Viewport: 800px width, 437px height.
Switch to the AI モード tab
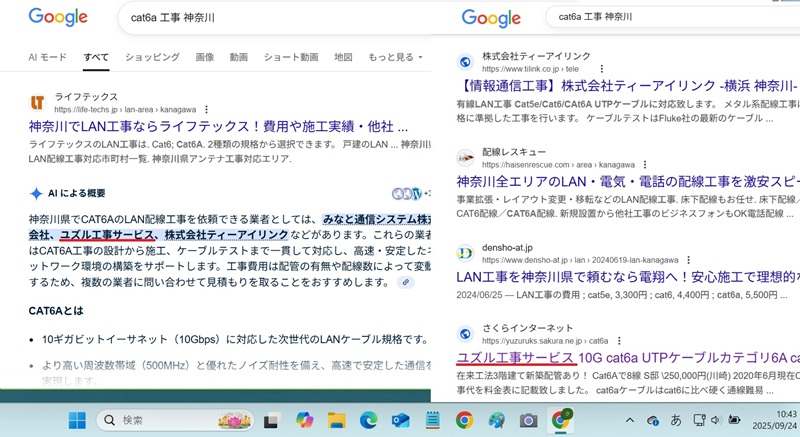tap(47, 57)
